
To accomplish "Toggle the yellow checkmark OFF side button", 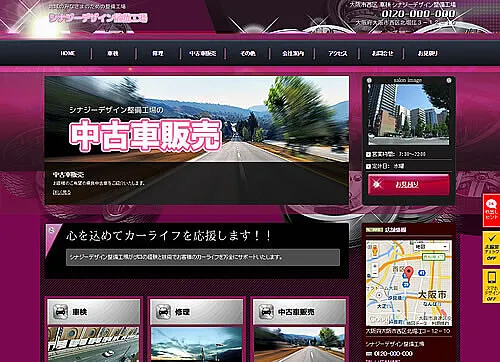I will point(491,248).
